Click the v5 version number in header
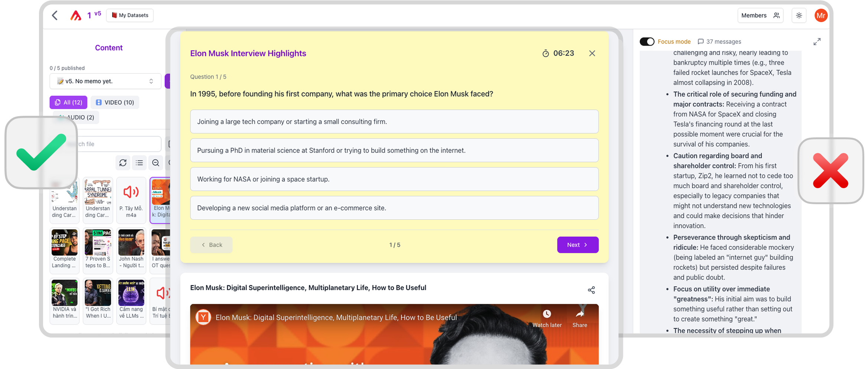Viewport: 868px width, 369px height. click(98, 13)
